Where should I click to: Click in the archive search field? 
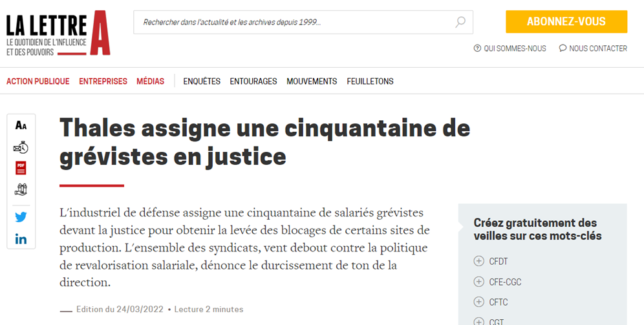click(303, 22)
